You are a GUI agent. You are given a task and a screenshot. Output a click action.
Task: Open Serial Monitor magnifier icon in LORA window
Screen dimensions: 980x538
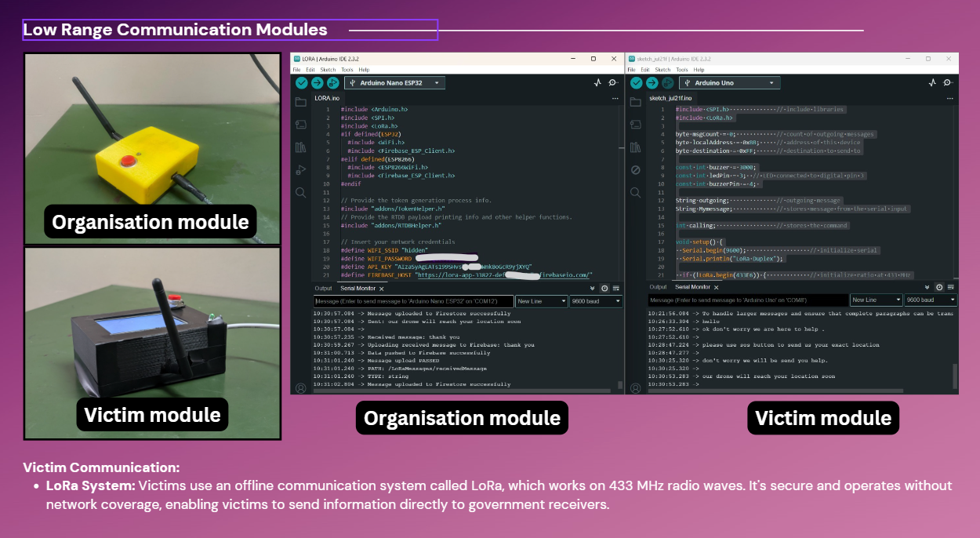[x=613, y=82]
